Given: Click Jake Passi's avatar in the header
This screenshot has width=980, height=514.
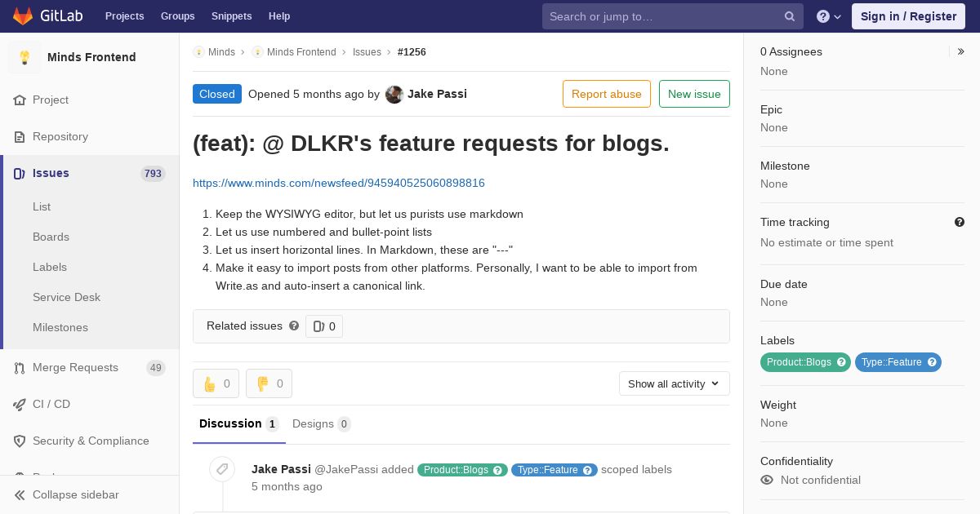Looking at the screenshot, I should [394, 95].
